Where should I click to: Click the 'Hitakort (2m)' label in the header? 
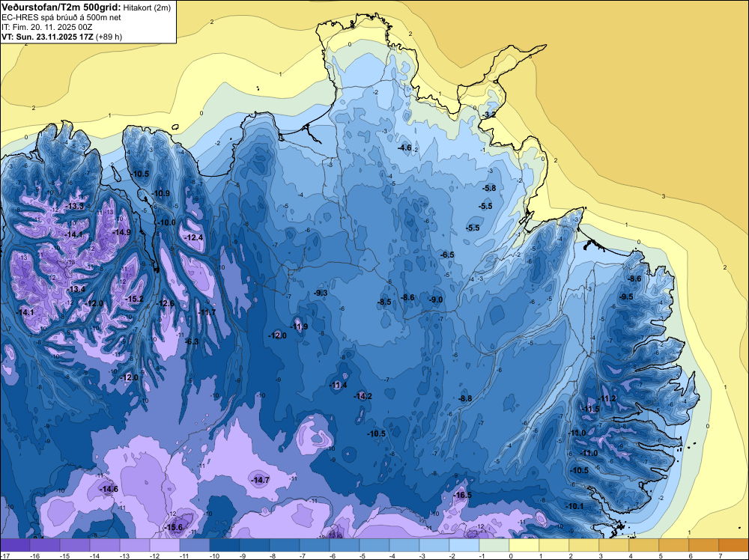146,7
